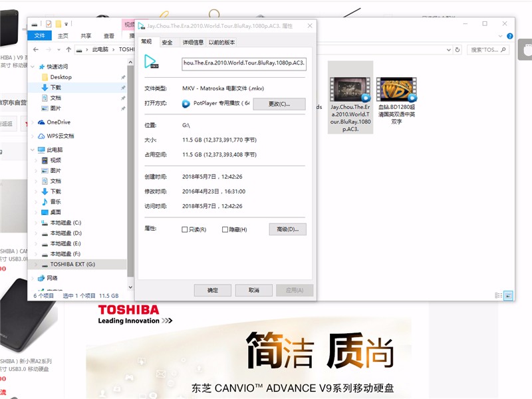The width and height of the screenshot is (532, 399).
Task: Open 桌面 folder in tree
Action: click(56, 212)
